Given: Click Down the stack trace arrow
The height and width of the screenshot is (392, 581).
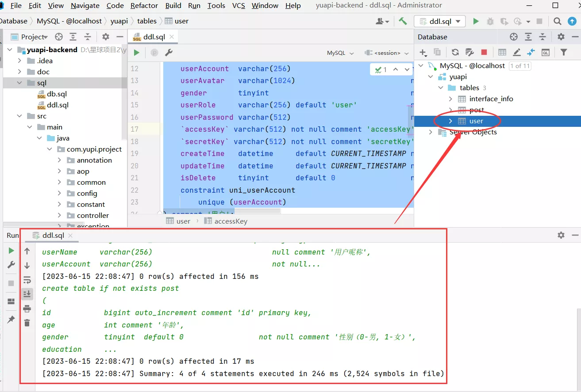Looking at the screenshot, I should [x=27, y=266].
